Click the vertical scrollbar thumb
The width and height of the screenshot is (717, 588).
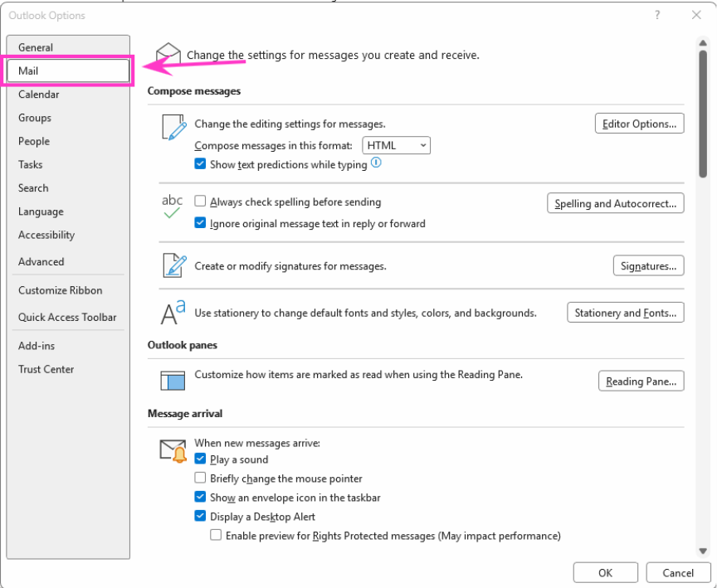703,114
